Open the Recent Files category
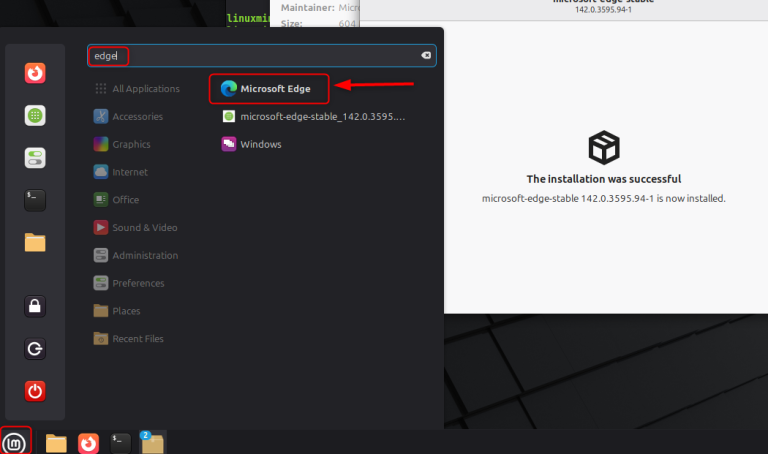The image size is (768, 454). coord(128,339)
